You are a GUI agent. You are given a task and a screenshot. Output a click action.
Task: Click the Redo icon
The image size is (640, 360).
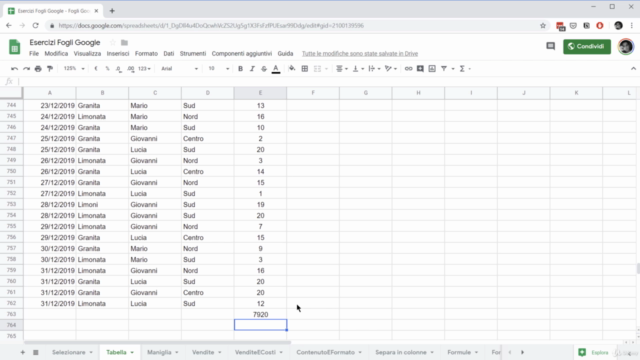tap(27, 69)
